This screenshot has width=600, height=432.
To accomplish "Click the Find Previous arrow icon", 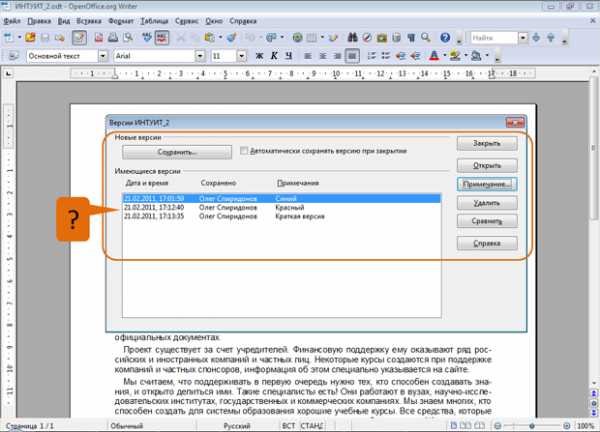I will 551,37.
